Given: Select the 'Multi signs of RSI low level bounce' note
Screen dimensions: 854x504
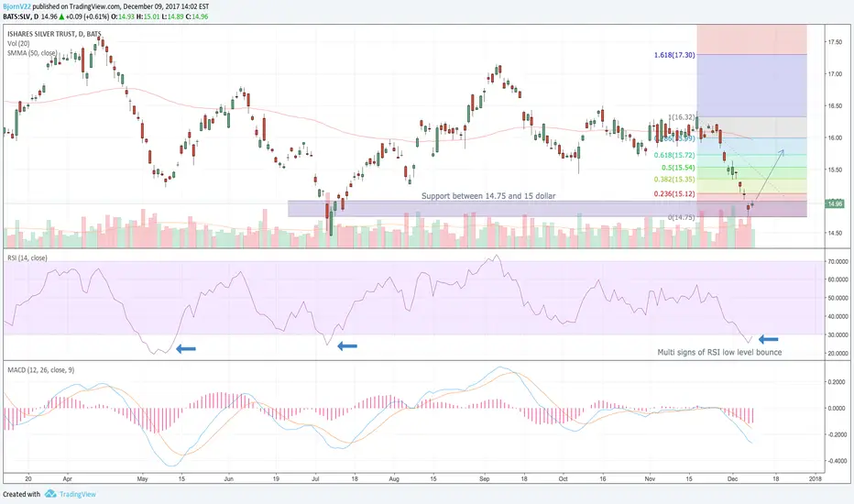Looking at the screenshot, I should (719, 352).
